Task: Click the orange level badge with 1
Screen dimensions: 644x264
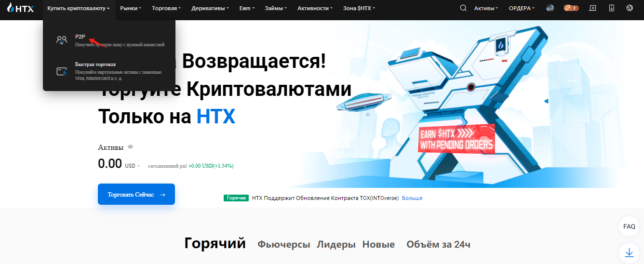Action: 571,8
